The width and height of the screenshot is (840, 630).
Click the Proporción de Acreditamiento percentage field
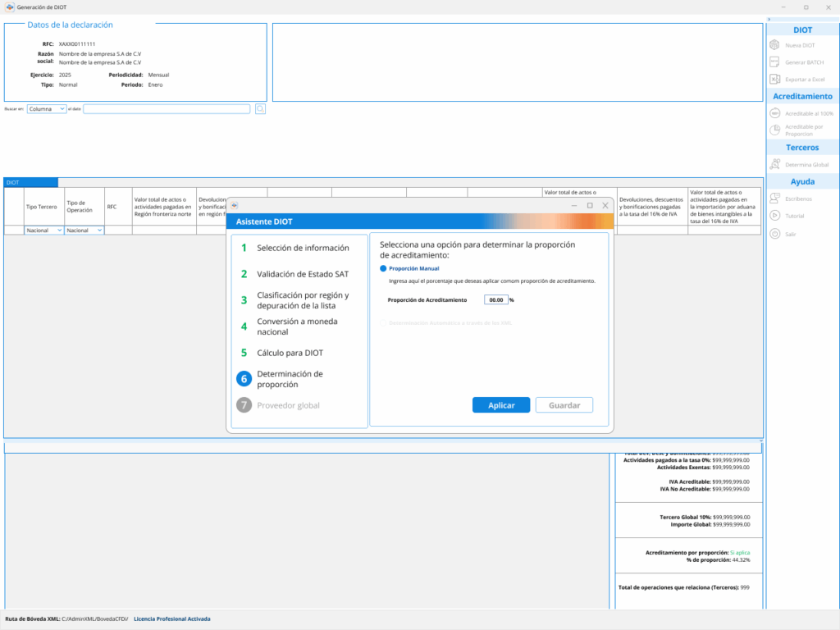495,300
